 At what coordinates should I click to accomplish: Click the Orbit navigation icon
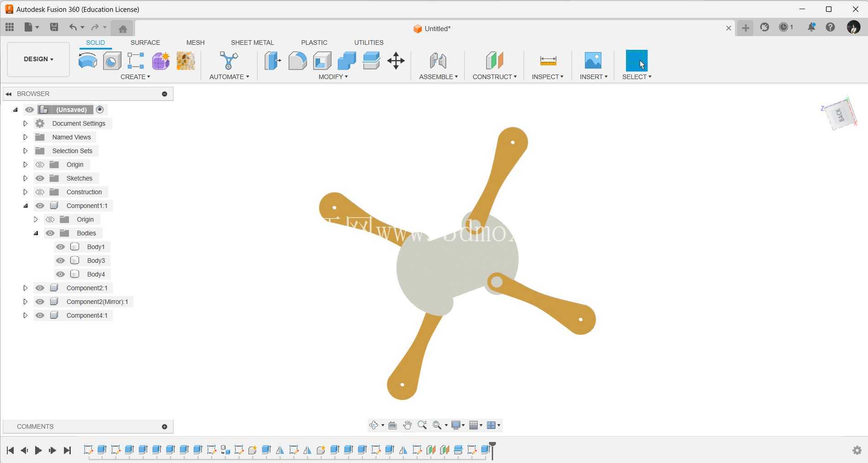(374, 425)
